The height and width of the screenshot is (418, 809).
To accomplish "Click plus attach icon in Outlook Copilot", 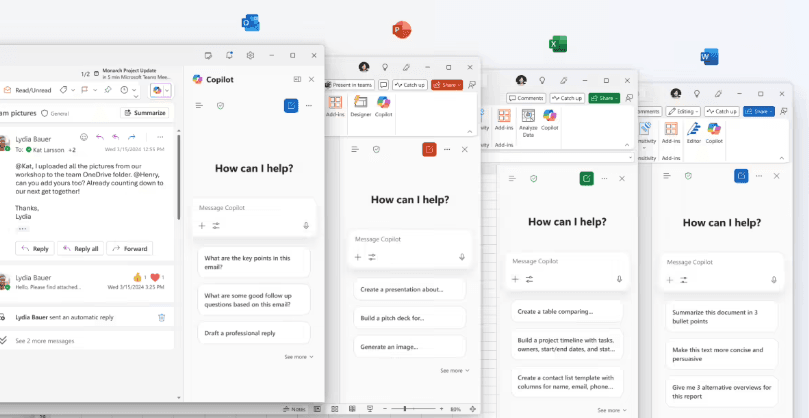I will click(x=202, y=226).
